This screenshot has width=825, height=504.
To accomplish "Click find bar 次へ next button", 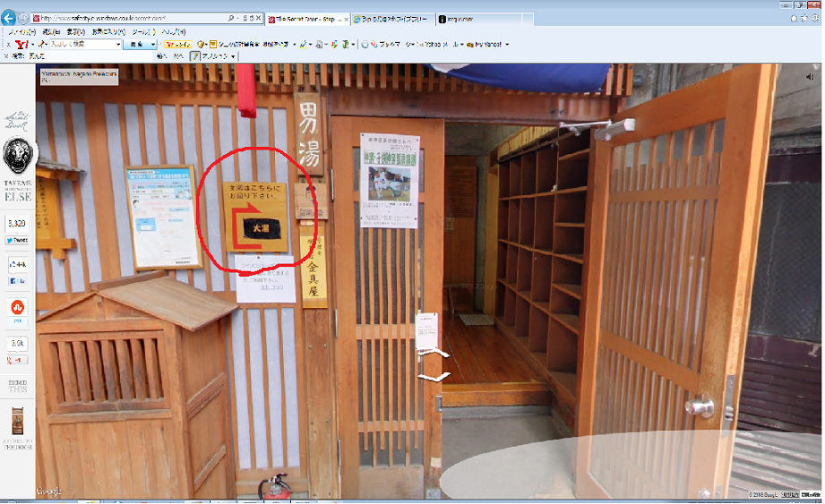I will click(x=179, y=56).
